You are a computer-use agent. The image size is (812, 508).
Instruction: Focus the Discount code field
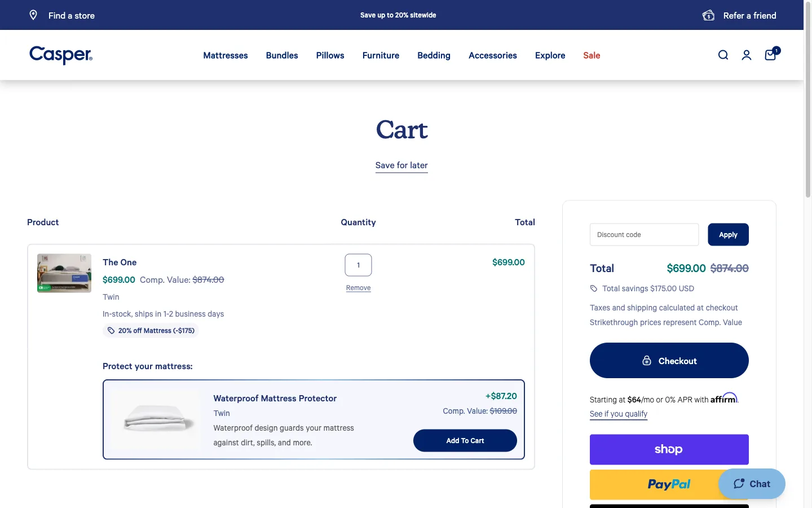point(644,235)
